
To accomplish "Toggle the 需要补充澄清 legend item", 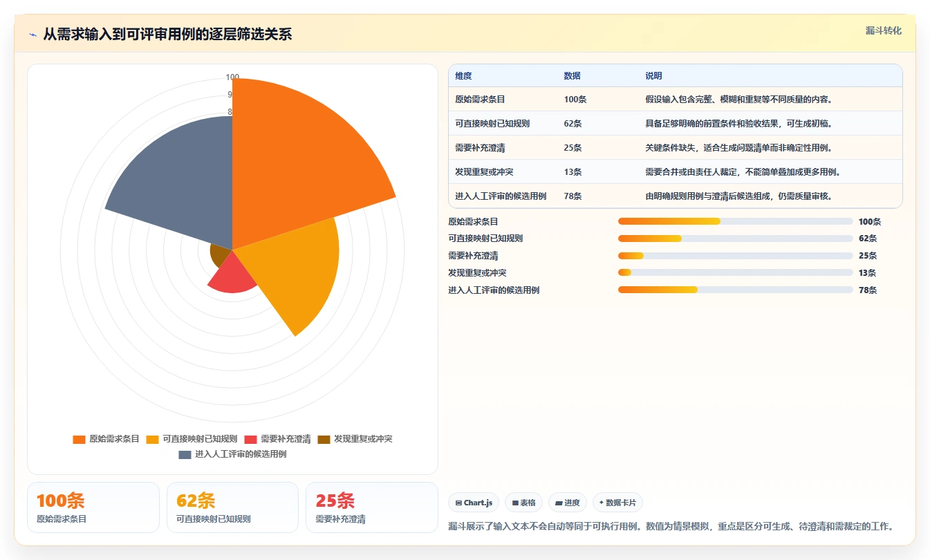I will 277,439.
